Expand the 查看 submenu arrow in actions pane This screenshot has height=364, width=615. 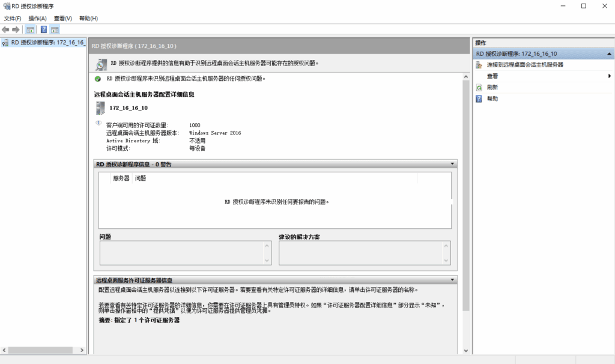tap(609, 76)
